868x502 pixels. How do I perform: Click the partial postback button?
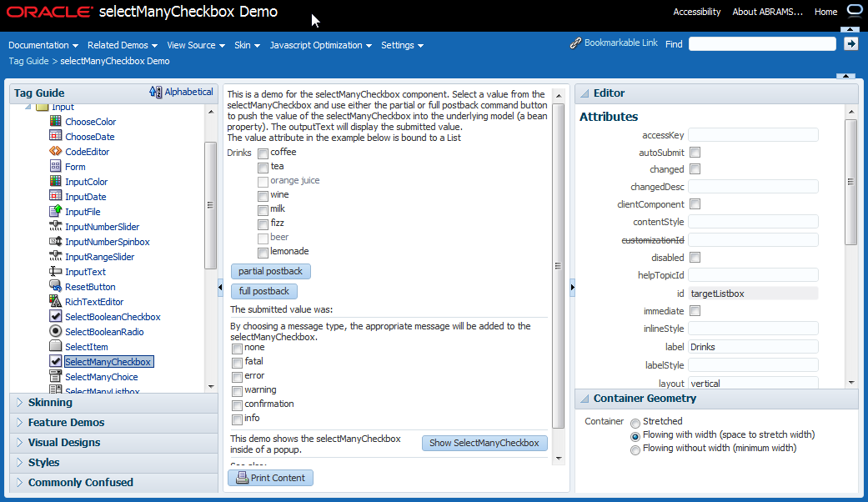point(271,271)
